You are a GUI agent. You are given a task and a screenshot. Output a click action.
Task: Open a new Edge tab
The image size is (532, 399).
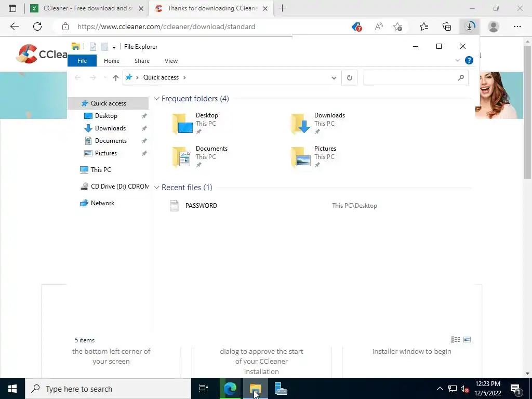click(x=282, y=8)
